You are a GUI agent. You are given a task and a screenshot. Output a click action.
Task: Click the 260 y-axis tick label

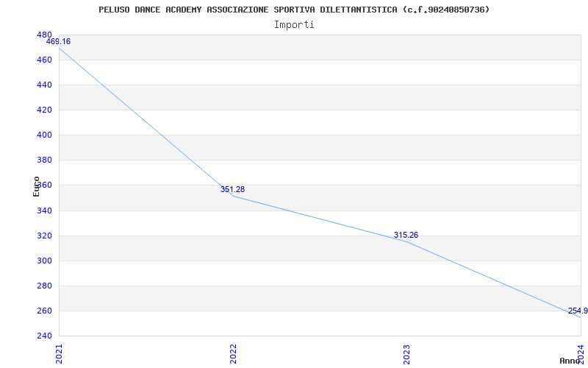tap(44, 311)
